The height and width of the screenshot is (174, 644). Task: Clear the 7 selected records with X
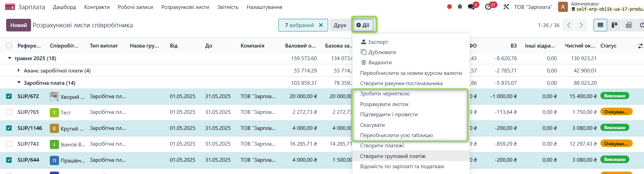[x=321, y=25]
